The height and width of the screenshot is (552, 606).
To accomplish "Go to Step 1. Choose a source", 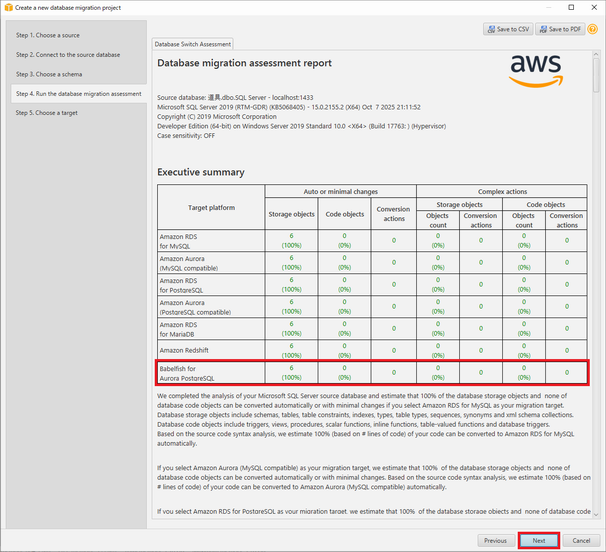I will tap(50, 35).
